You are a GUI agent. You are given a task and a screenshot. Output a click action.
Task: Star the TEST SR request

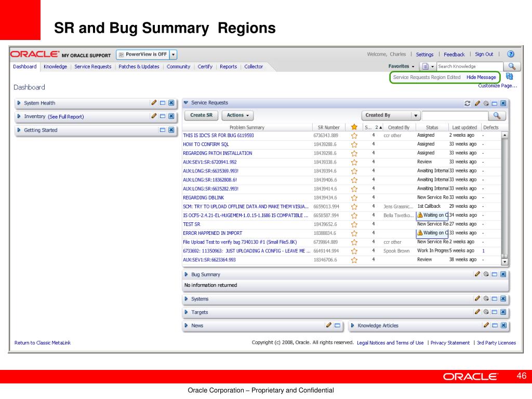click(354, 224)
